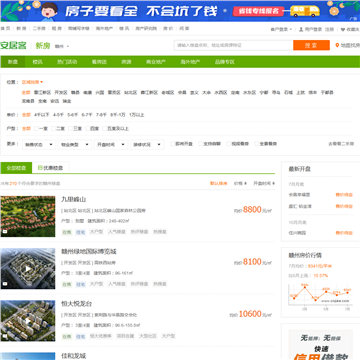The width and height of the screenshot is (360, 360).
Task: Switch to the 全部楼盘 tab
Action: pos(16,168)
